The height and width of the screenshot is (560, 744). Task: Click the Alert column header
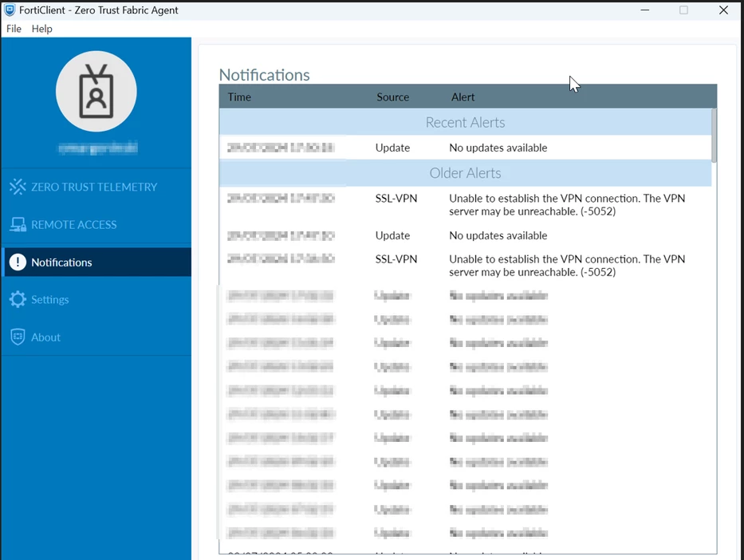point(463,97)
